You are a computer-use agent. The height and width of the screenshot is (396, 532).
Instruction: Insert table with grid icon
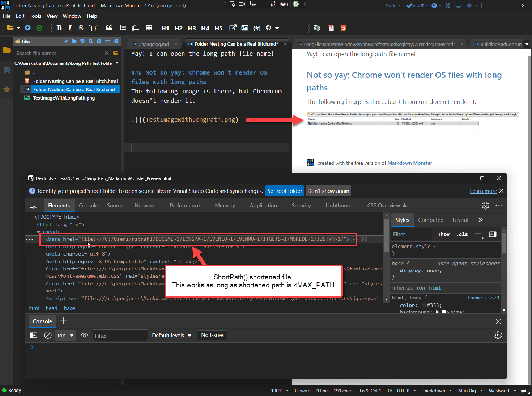pyautogui.click(x=149, y=28)
